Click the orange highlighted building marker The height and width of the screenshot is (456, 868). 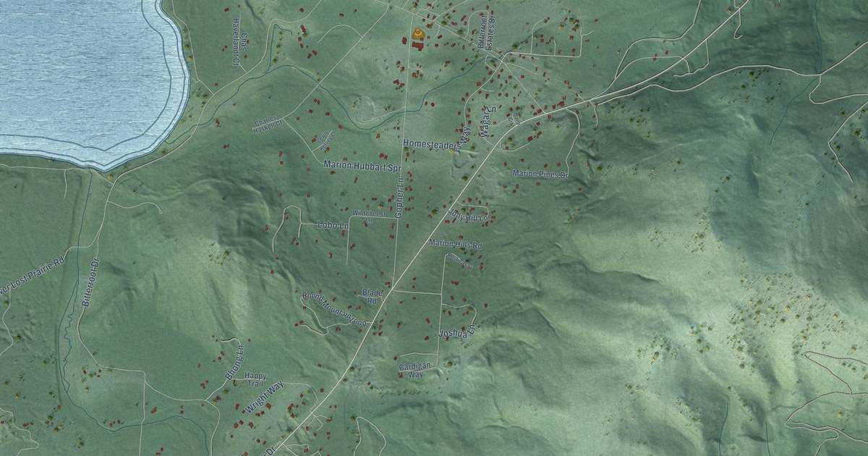417,33
